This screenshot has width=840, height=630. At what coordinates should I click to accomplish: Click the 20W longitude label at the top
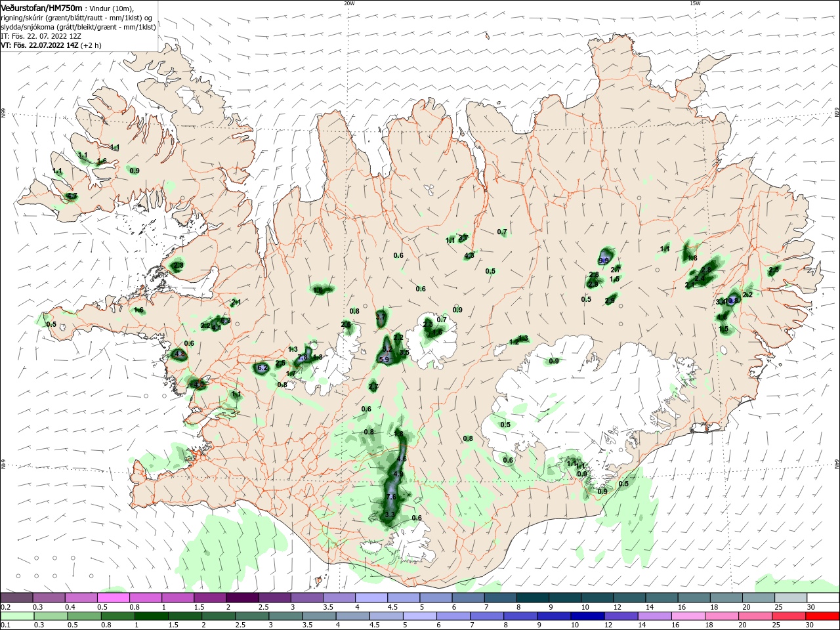(x=349, y=3)
